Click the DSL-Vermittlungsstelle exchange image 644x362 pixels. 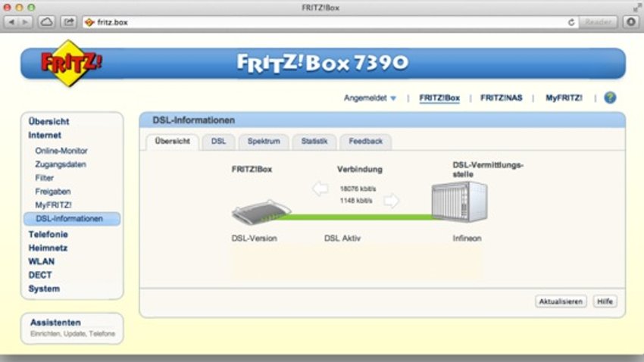[459, 202]
